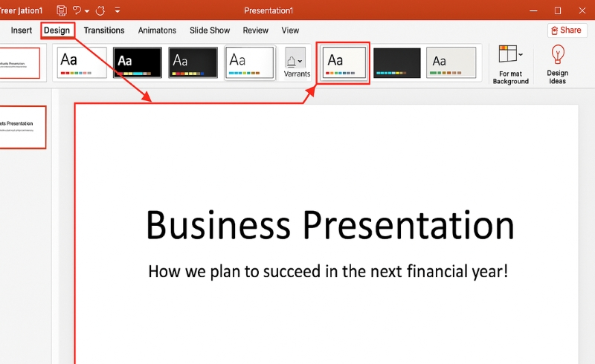
Task: Close the Presentation1 window
Action: 582,10
